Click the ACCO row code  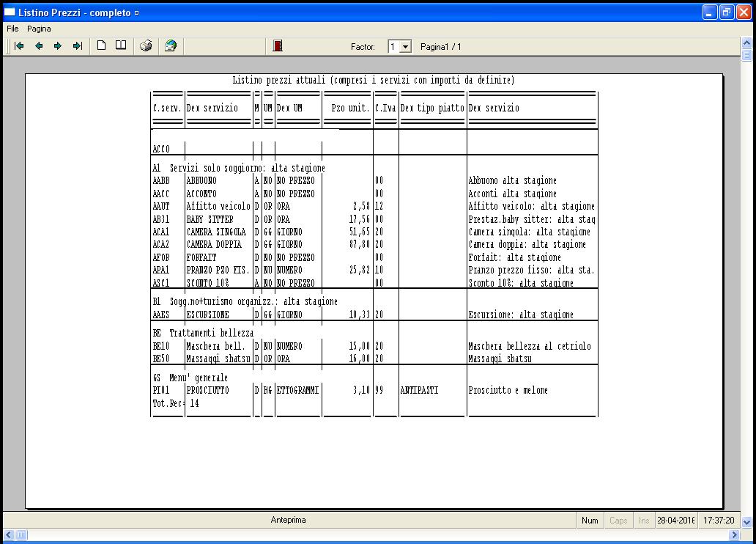(x=161, y=149)
